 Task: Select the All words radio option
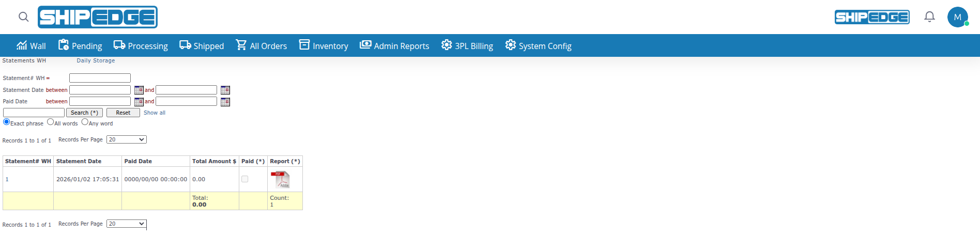50,122
